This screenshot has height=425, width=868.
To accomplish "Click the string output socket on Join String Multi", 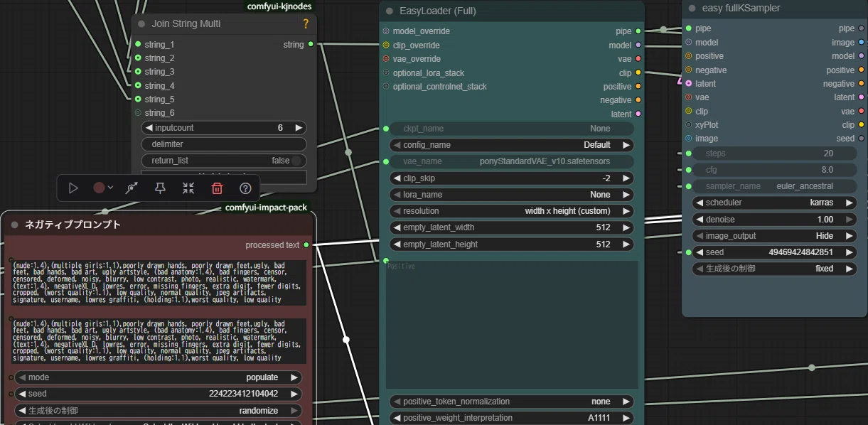I will pyautogui.click(x=311, y=45).
